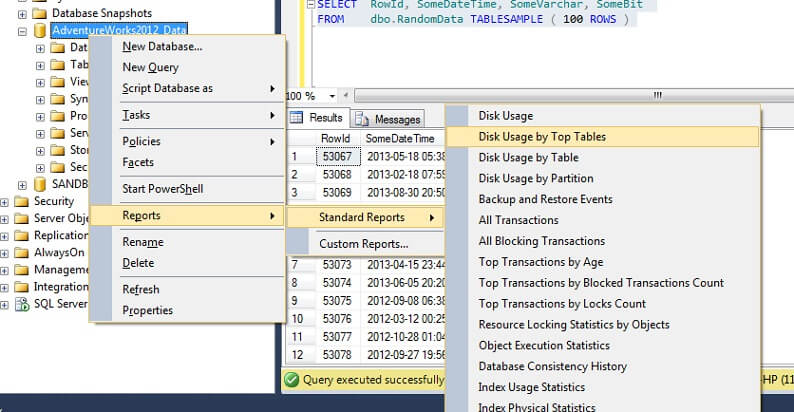
Task: Click the green query success checkmark icon
Action: [291, 380]
